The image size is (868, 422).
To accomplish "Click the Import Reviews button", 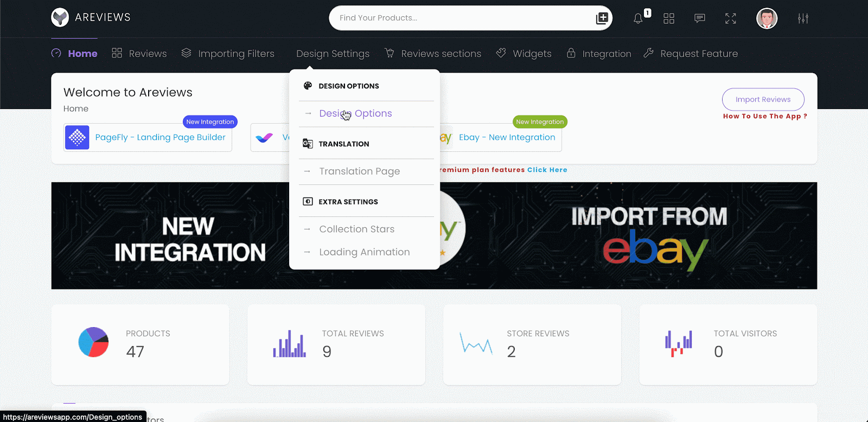I will tap(763, 99).
